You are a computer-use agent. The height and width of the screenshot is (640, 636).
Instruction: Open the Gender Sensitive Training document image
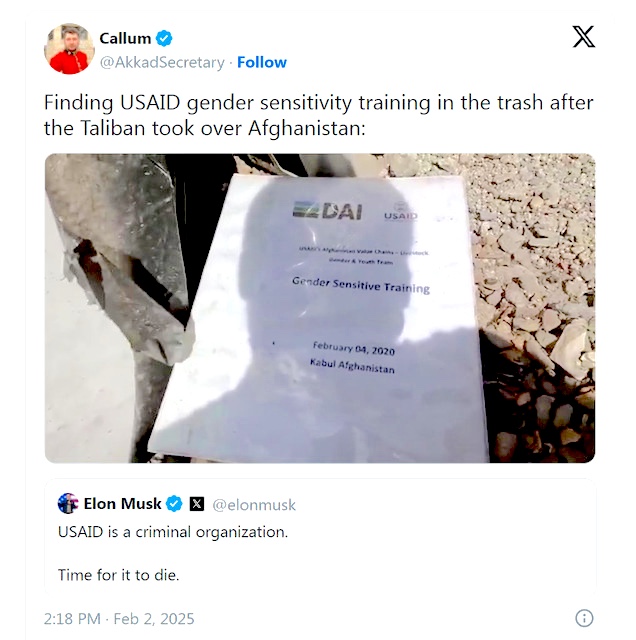pyautogui.click(x=320, y=308)
